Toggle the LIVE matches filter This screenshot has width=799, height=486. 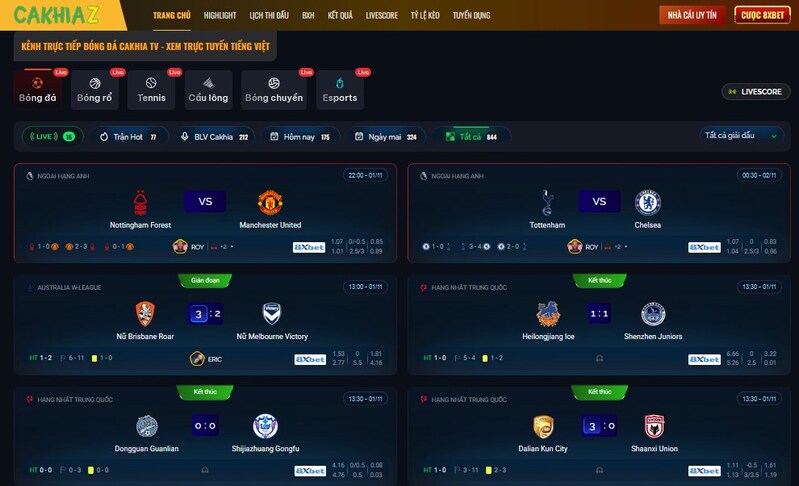(52, 137)
